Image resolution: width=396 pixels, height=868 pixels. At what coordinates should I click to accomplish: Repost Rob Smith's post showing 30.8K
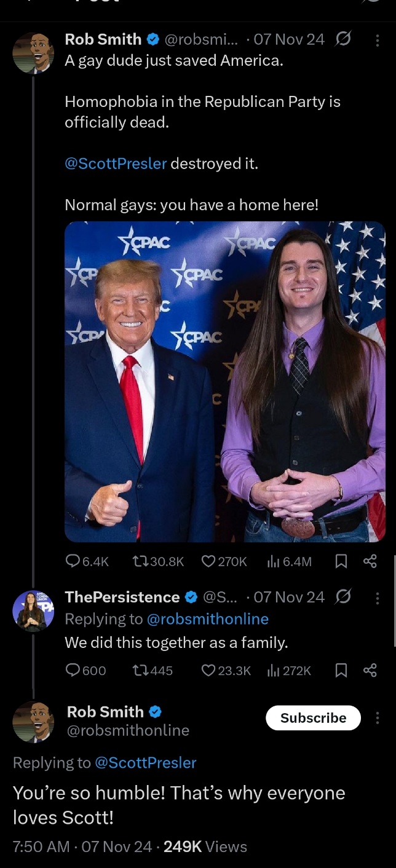[x=158, y=561]
